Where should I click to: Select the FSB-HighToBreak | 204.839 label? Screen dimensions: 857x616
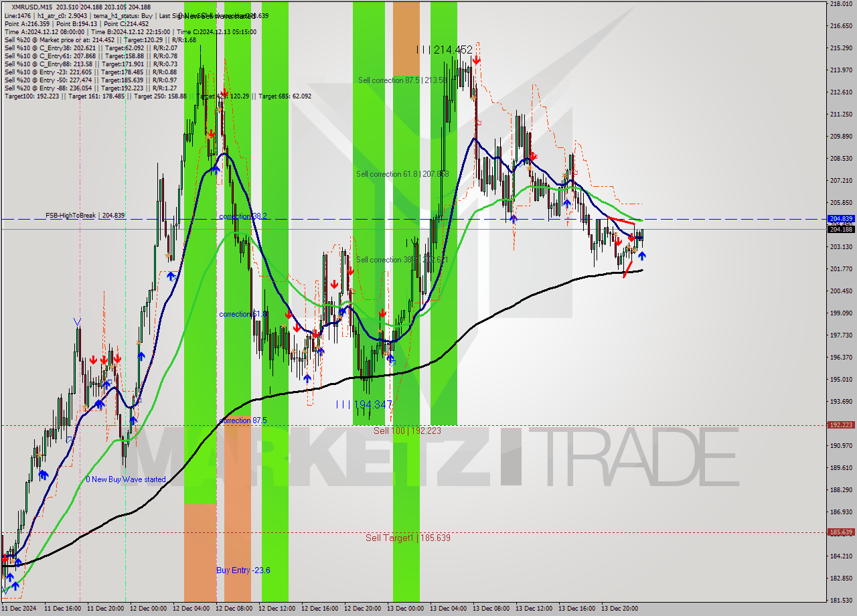(85, 216)
